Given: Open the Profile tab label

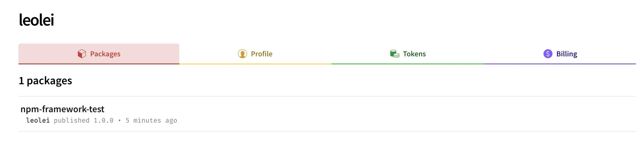Looking at the screenshot, I should [262, 54].
